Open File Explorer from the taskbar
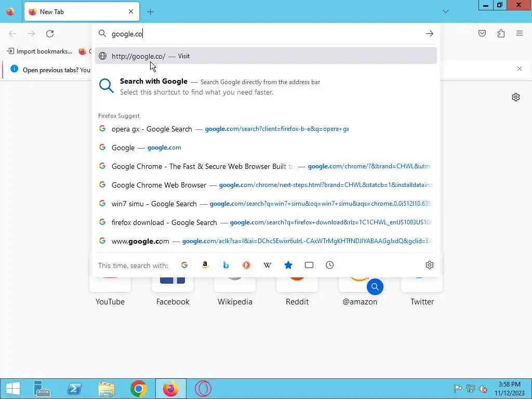The width and height of the screenshot is (532, 399). tap(106, 389)
